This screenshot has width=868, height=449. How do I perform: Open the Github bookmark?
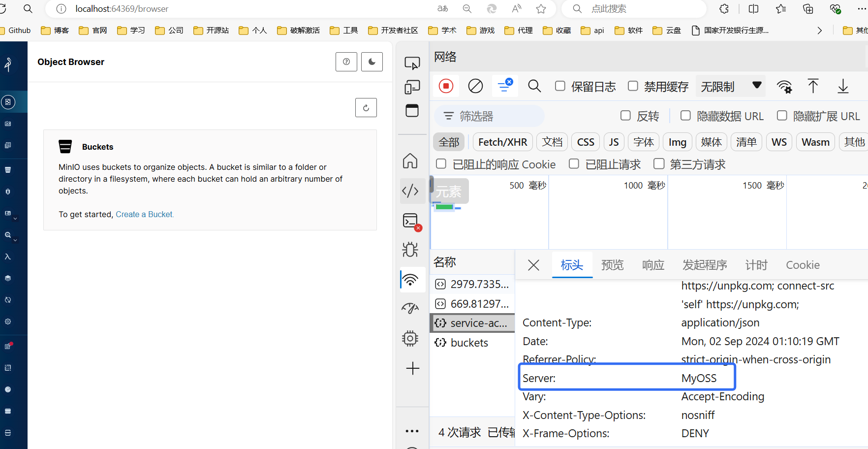16,31
